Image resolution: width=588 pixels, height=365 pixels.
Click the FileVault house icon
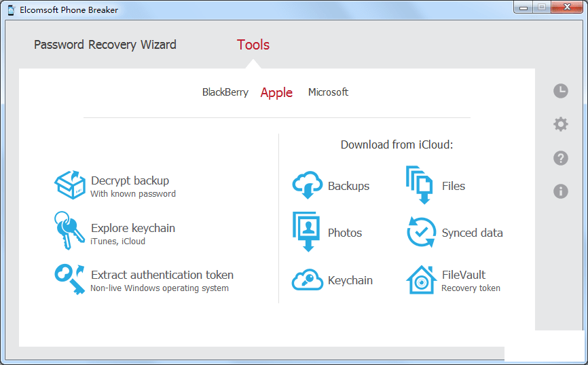[x=422, y=280]
